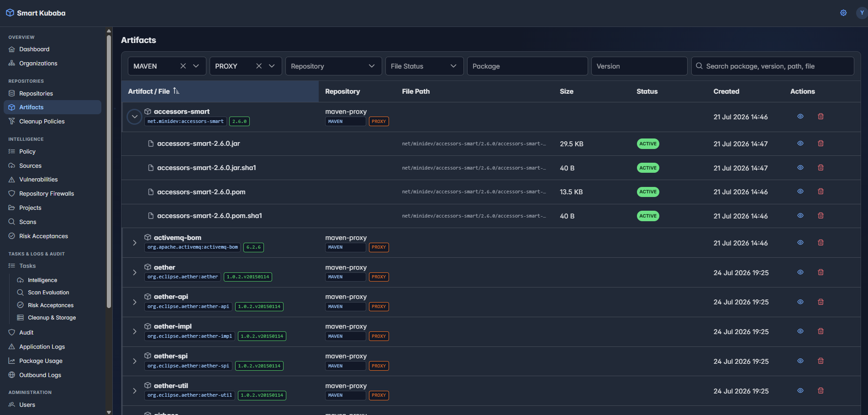Expand the aether-api artifact row

click(135, 302)
